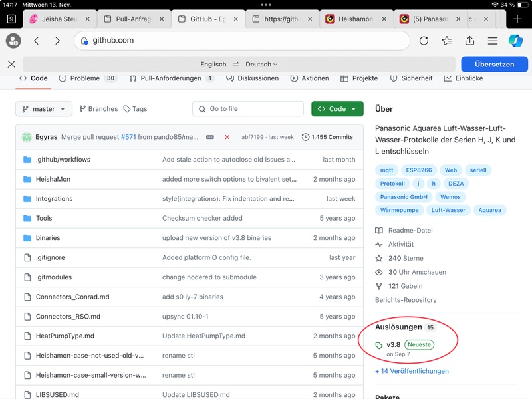The image size is (532, 399).
Task: Tap the github.com address bar
Action: (241, 41)
